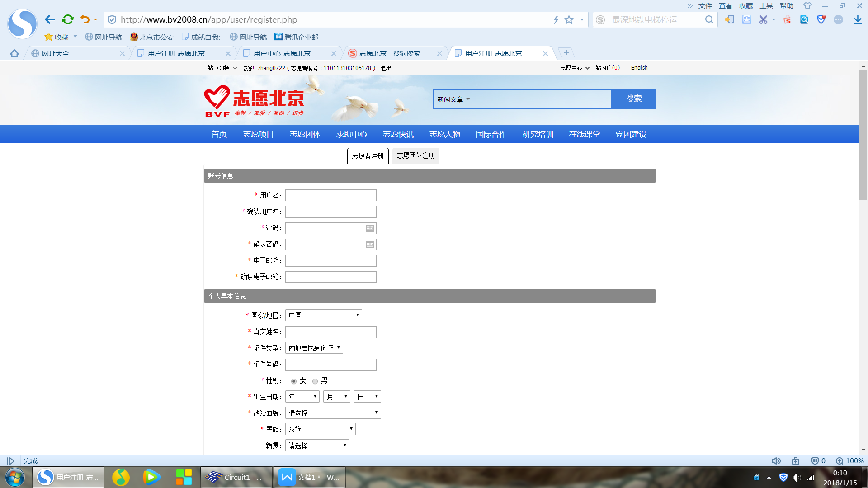Select the female (女) gender radio button
This screenshot has width=868, height=488.
[x=294, y=381]
